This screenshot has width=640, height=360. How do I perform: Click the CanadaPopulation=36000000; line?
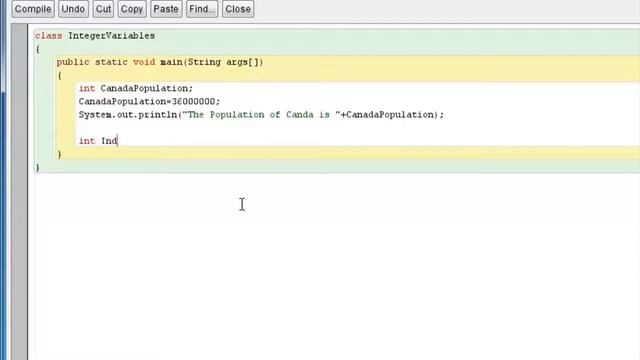point(149,102)
